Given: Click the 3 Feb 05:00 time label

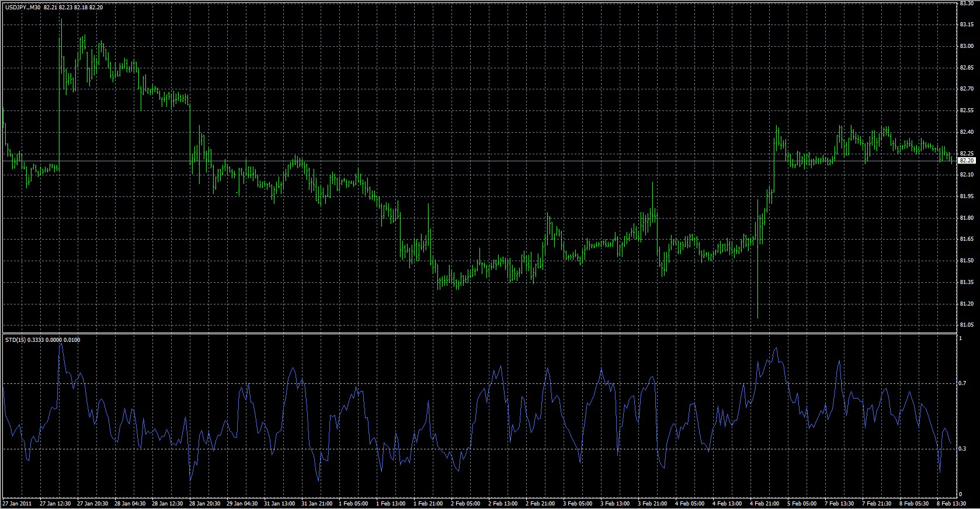Looking at the screenshot, I should (x=579, y=503).
